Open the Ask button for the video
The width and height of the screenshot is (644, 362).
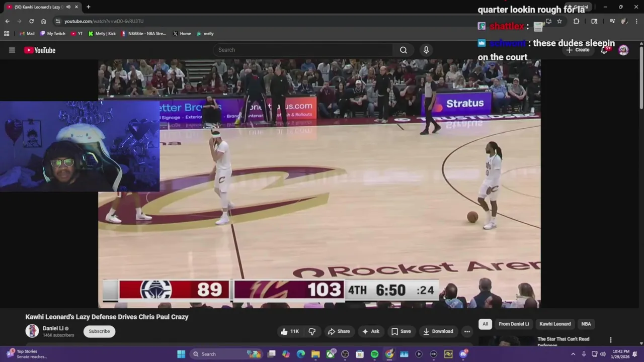(x=370, y=331)
